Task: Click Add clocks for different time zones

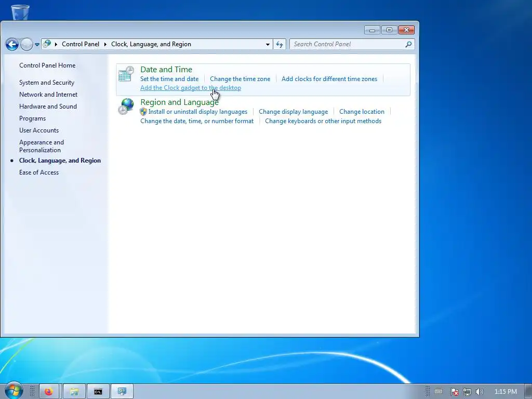Action: pos(329,79)
